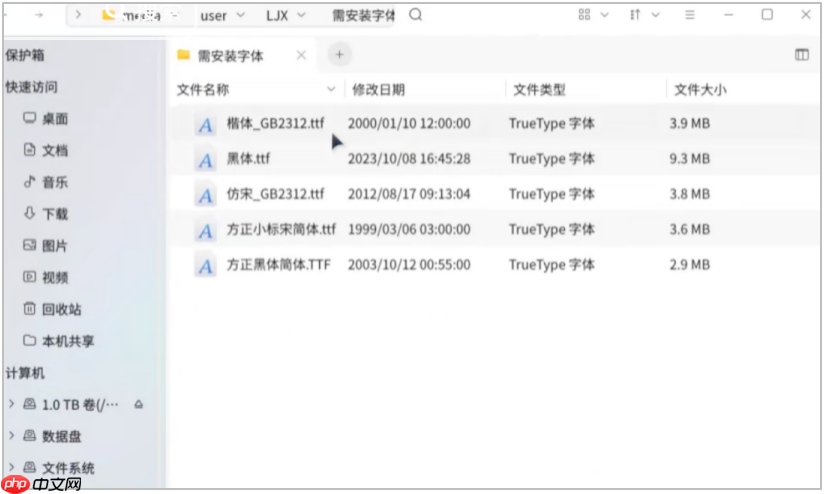This screenshot has width=826, height=494.
Task: Select the 需安装字体 tab
Action: (x=230, y=56)
